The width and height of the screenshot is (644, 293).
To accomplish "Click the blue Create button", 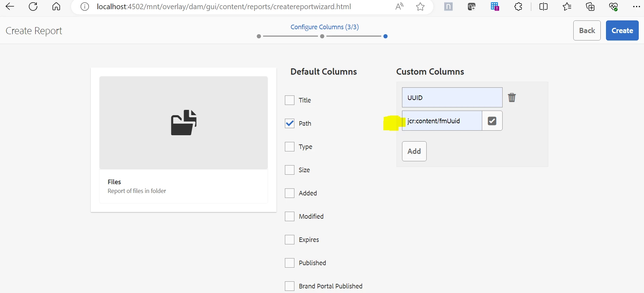I will click(x=622, y=31).
